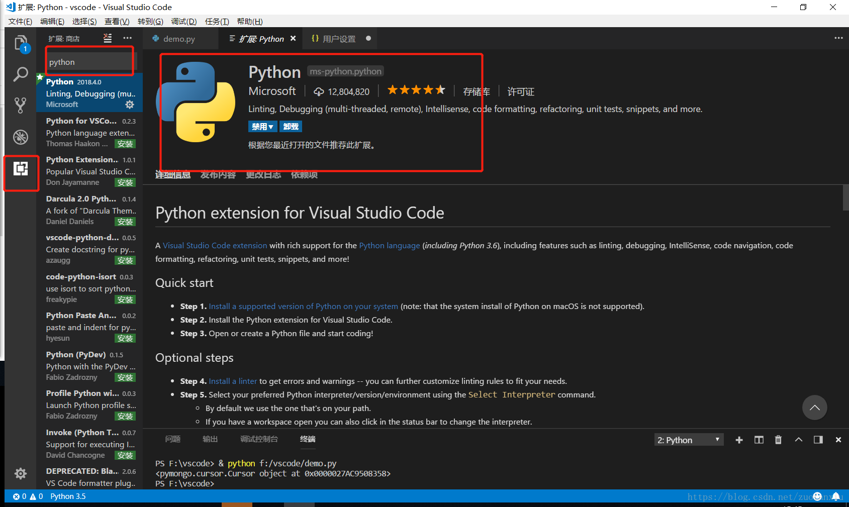This screenshot has width=849, height=507.
Task: Split the terminal pane
Action: click(759, 440)
